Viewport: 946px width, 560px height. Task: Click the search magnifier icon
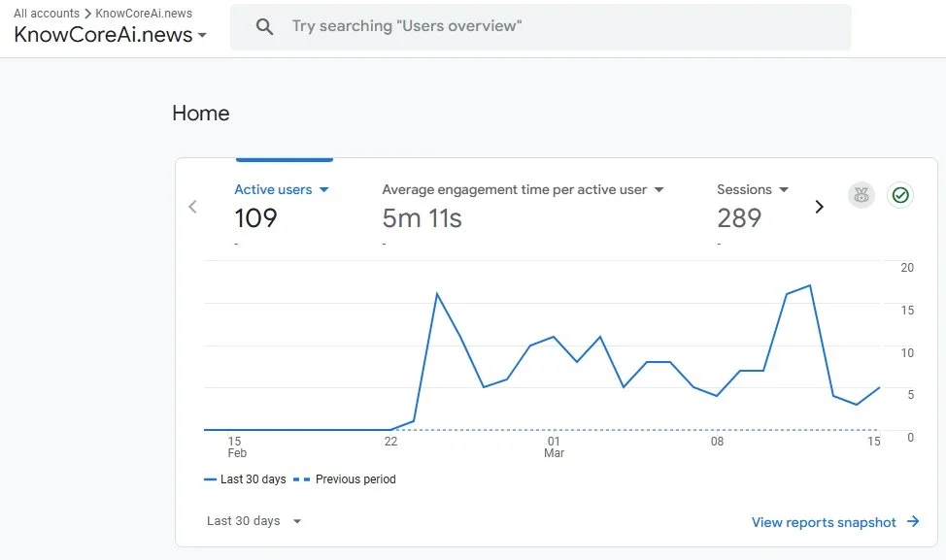click(264, 26)
